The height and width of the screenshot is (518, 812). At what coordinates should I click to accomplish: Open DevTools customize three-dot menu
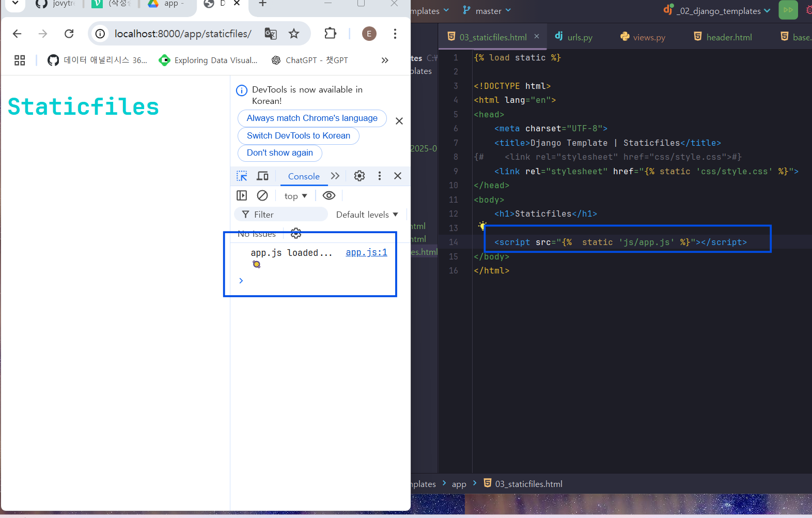[x=380, y=176]
